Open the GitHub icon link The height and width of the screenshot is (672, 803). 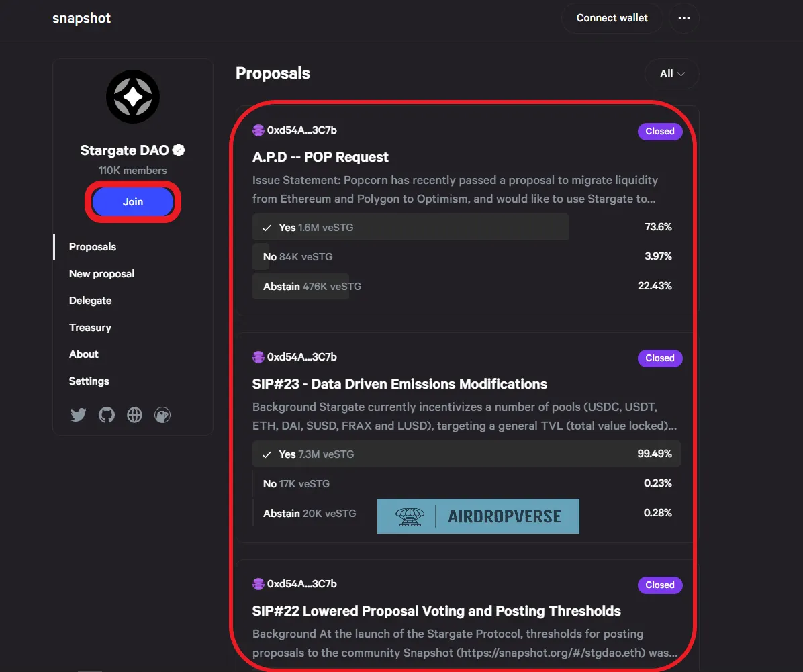(107, 415)
